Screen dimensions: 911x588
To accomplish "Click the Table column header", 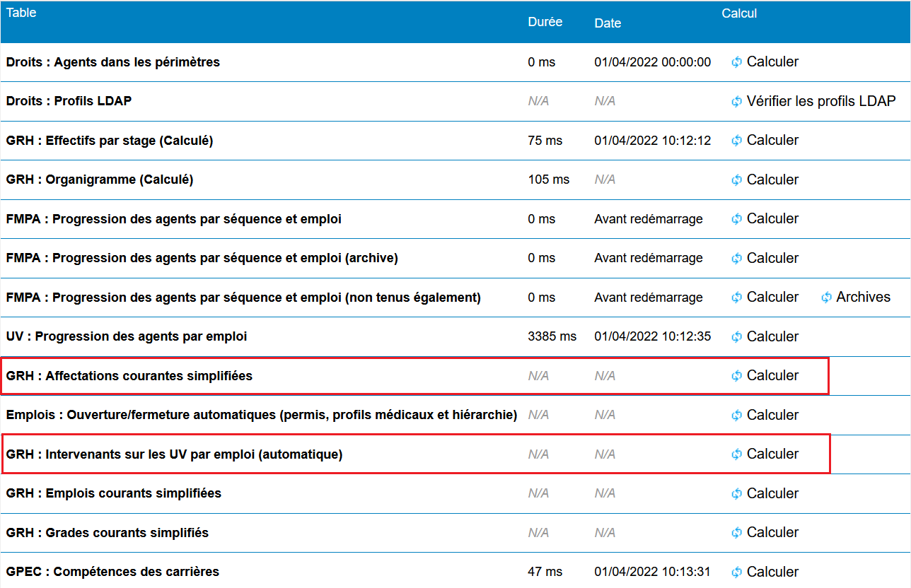I will coord(21,13).
